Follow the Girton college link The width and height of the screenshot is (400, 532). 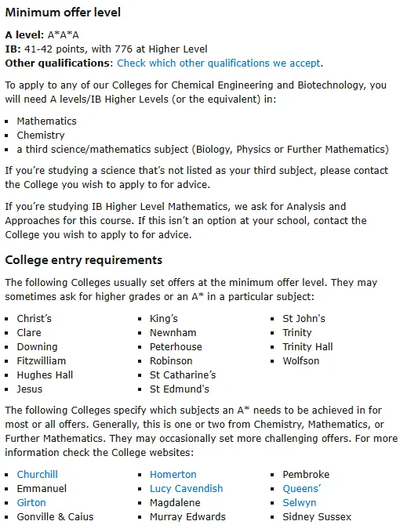tap(31, 502)
